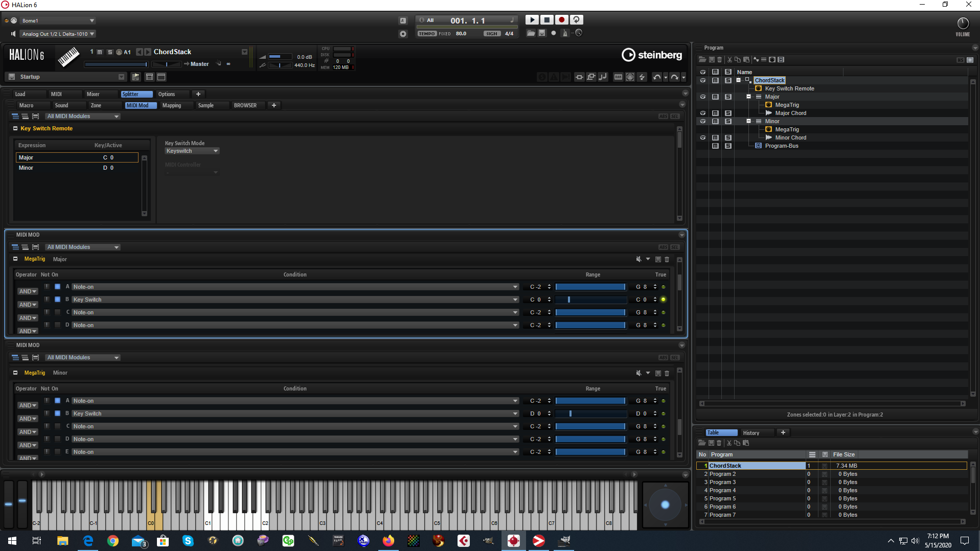Viewport: 980px width, 551px height.
Task: Click the slot level slider beside 0.0 dB
Action: pyautogui.click(x=280, y=57)
